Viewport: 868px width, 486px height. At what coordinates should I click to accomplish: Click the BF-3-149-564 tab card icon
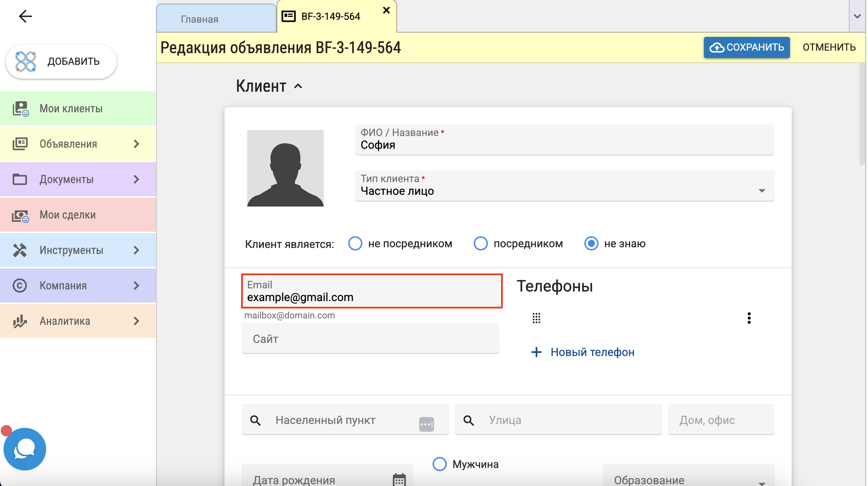point(289,16)
